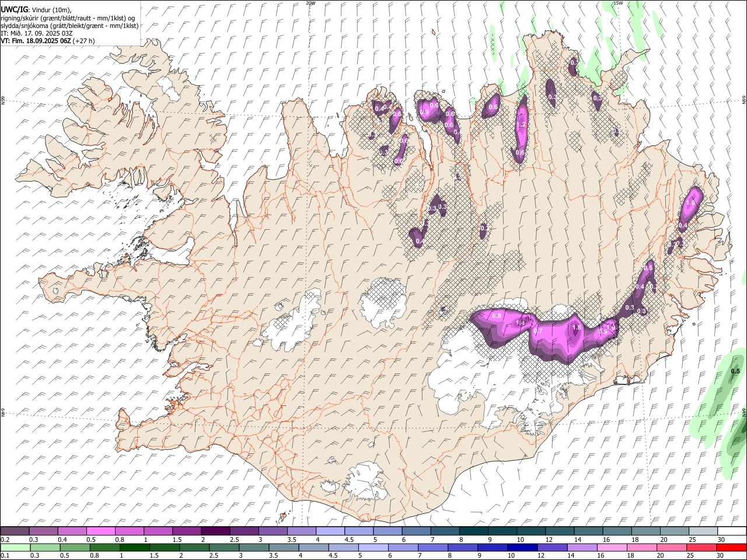This screenshot has height=560, width=747.
Task: Click light lavender upper scale swatch between 4 and 4.5
Action: pyautogui.click(x=330, y=531)
